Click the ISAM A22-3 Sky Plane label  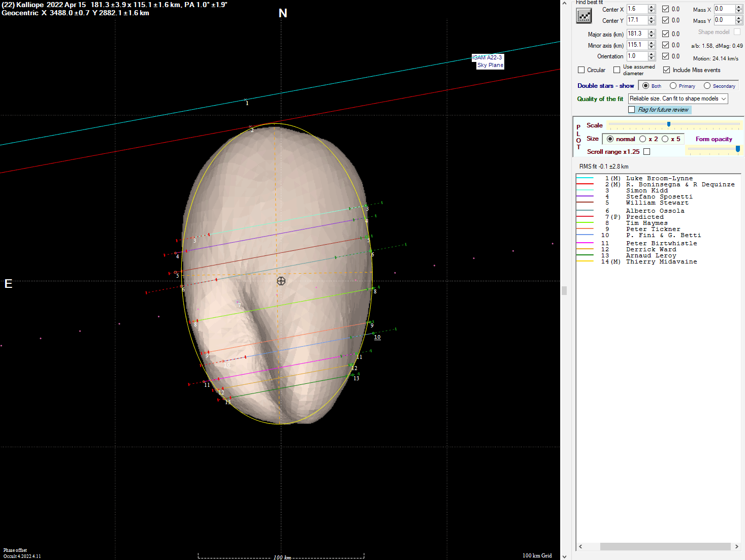click(488, 61)
